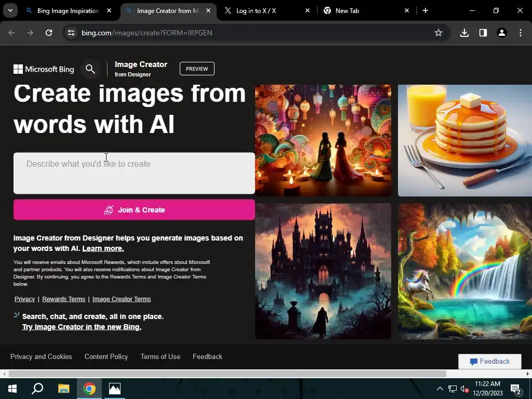Open the Learn more link
The width and height of the screenshot is (532, 399).
tap(103, 248)
